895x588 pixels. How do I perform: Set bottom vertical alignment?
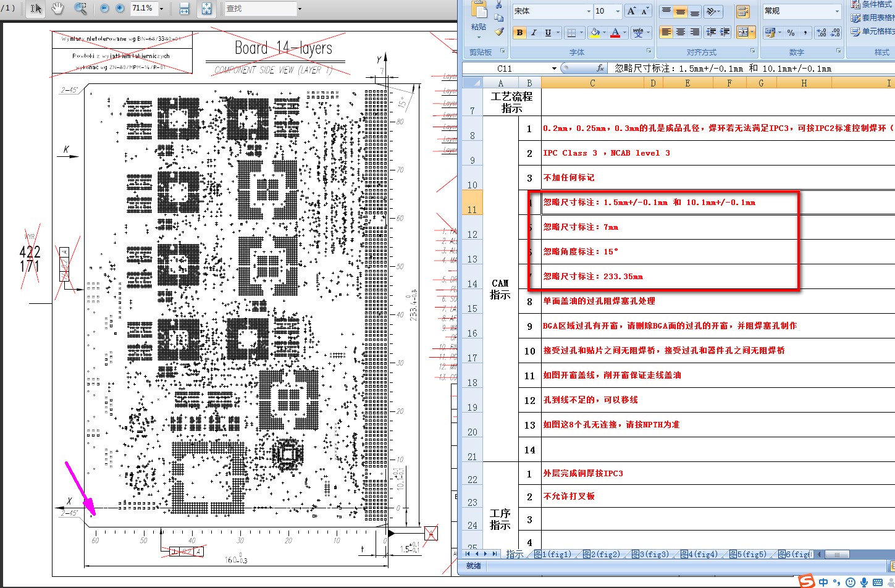click(x=694, y=11)
